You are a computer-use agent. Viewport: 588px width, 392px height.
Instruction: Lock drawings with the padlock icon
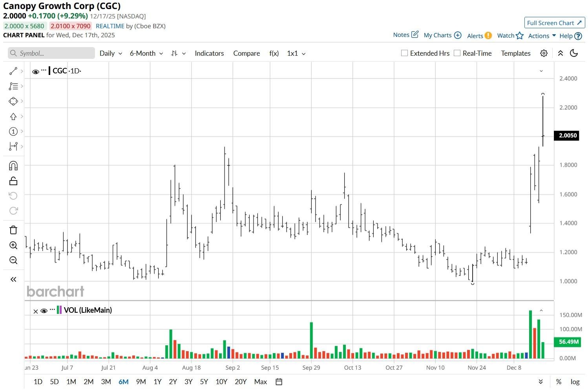click(x=13, y=181)
